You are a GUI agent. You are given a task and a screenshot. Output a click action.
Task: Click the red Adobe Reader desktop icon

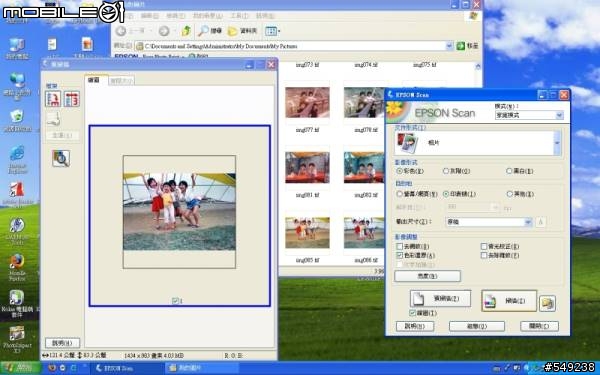click(17, 190)
